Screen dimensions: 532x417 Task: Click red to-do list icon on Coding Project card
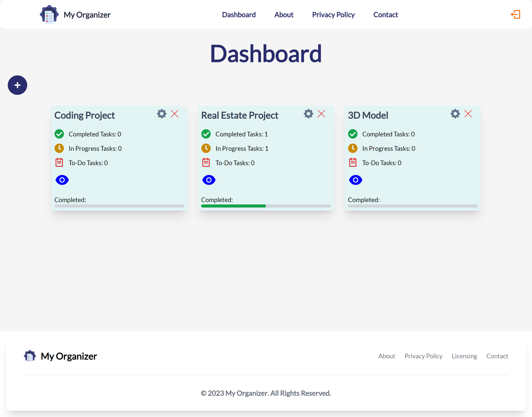(59, 162)
